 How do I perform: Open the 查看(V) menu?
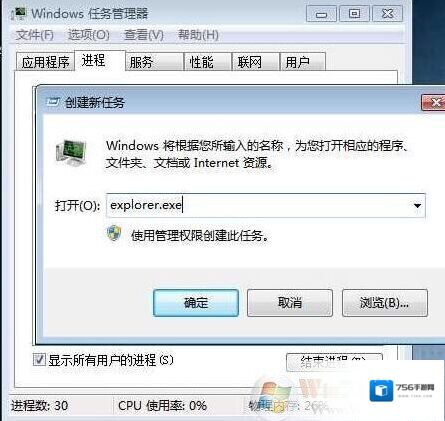coord(144,35)
